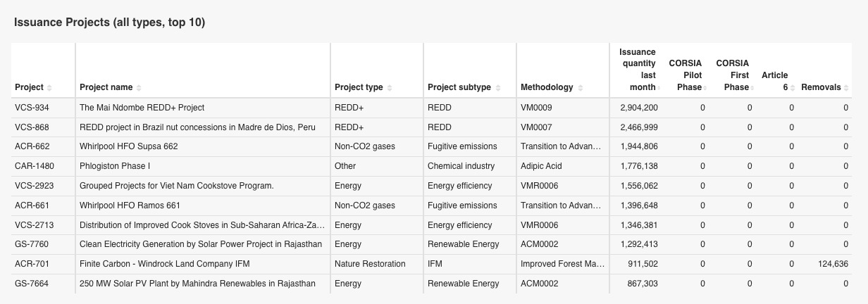Screen dimensions: 868x304
Task: Select the CAR-1480 project cell
Action: click(35, 166)
